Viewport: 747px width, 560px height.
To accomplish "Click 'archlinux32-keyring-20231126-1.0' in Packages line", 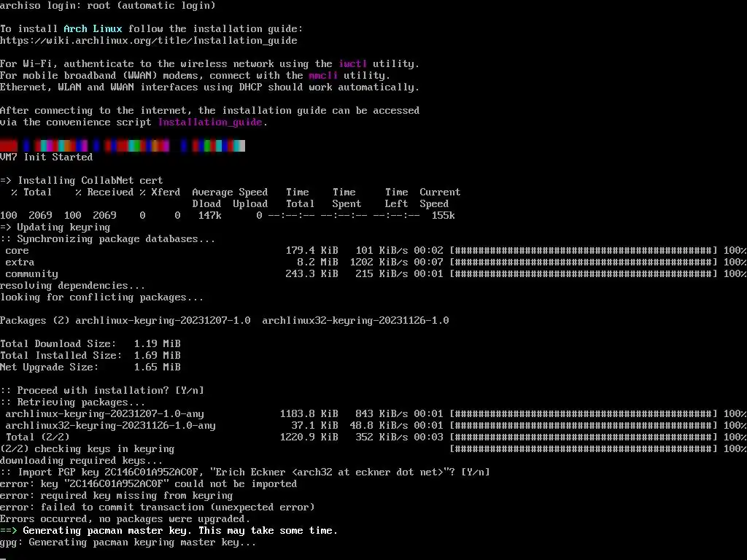I will [x=355, y=321].
